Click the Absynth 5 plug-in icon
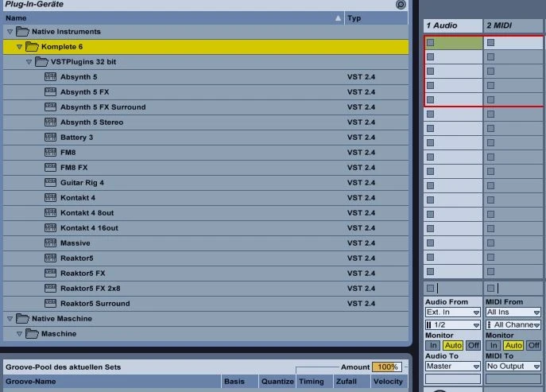 point(51,77)
